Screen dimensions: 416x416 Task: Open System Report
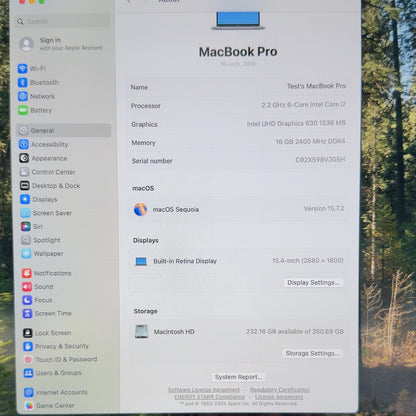click(x=238, y=377)
